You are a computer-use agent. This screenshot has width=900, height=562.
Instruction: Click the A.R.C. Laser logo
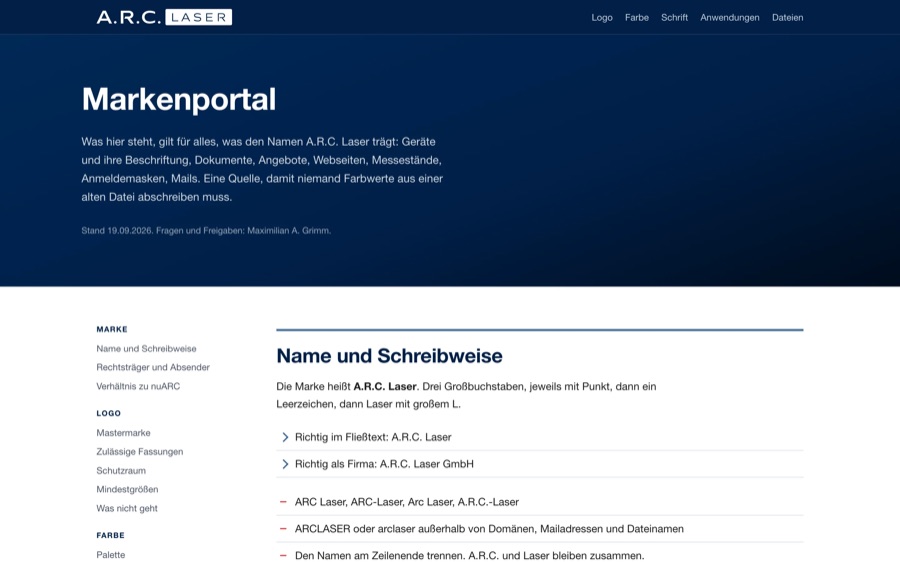tap(164, 17)
